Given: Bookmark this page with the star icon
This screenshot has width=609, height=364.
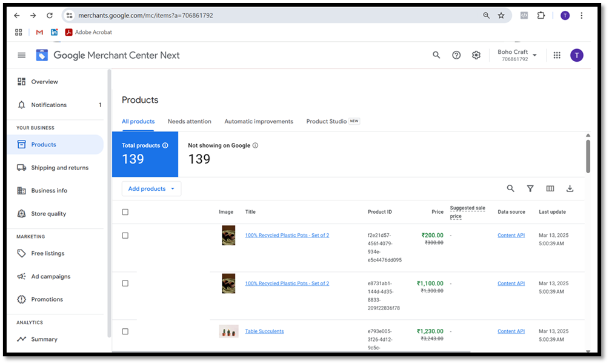Looking at the screenshot, I should [501, 16].
